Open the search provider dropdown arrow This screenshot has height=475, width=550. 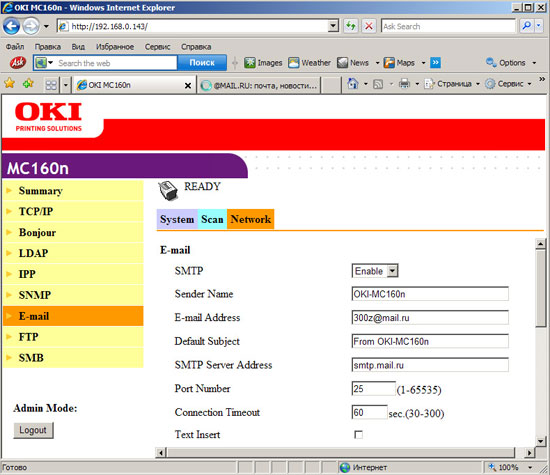pyautogui.click(x=539, y=26)
